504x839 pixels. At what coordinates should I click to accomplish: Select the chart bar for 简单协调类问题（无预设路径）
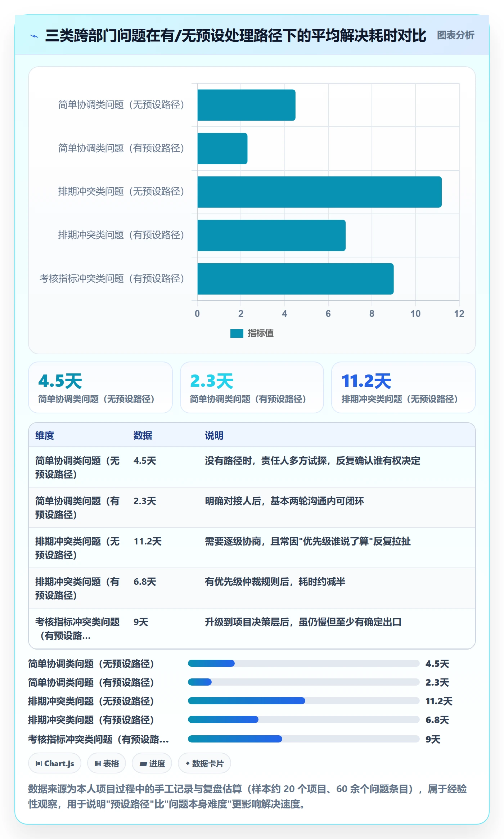pos(246,105)
